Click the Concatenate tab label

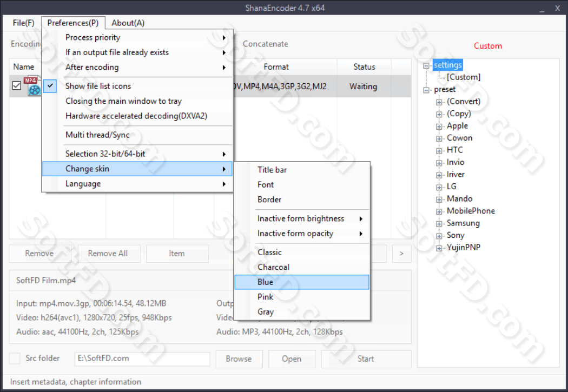tap(266, 44)
